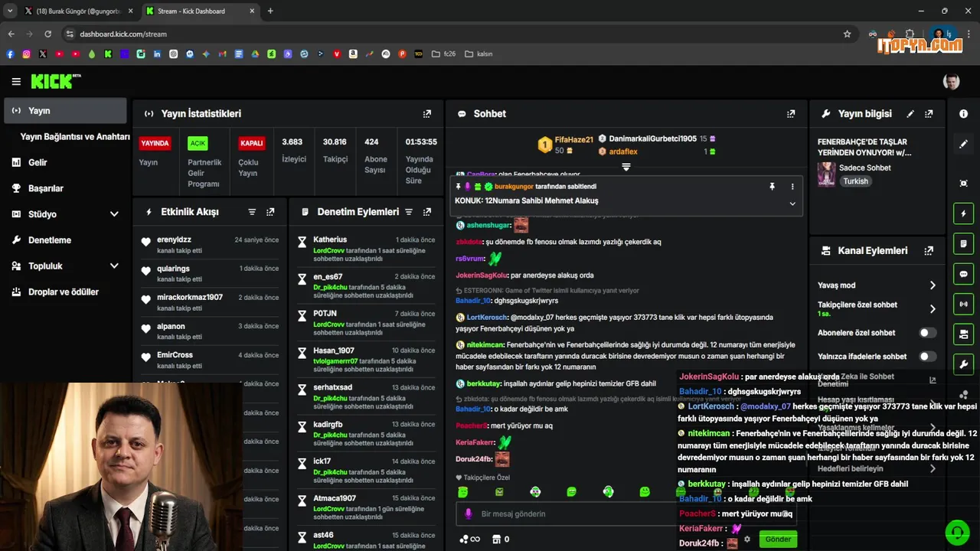Viewport: 980px width, 551px height.
Task: Click the green Gönder button
Action: tap(778, 540)
